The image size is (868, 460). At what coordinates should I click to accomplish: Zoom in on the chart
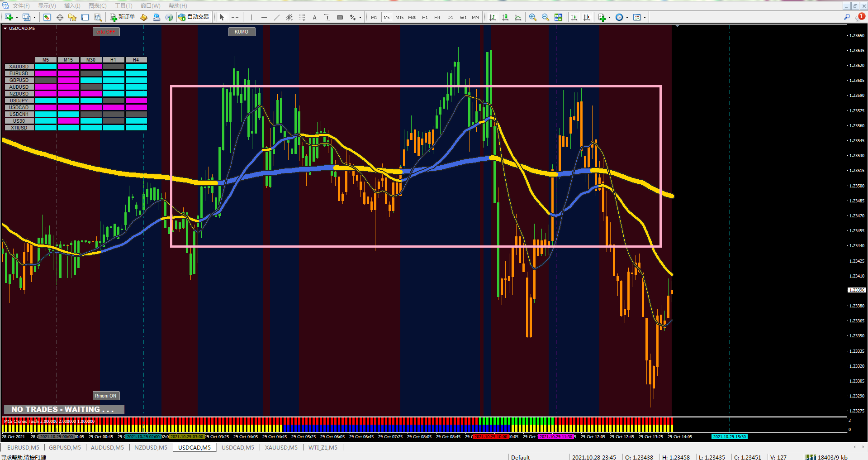click(533, 17)
